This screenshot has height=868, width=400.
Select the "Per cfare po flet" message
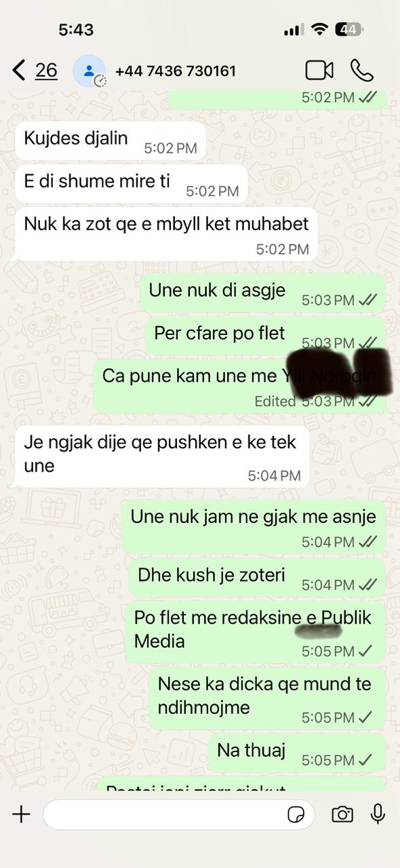click(x=265, y=336)
